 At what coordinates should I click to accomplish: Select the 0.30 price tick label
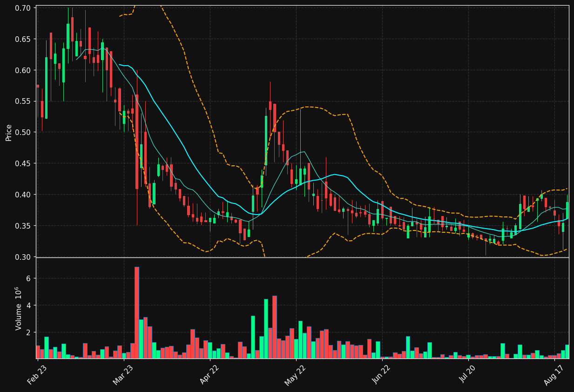click(23, 257)
